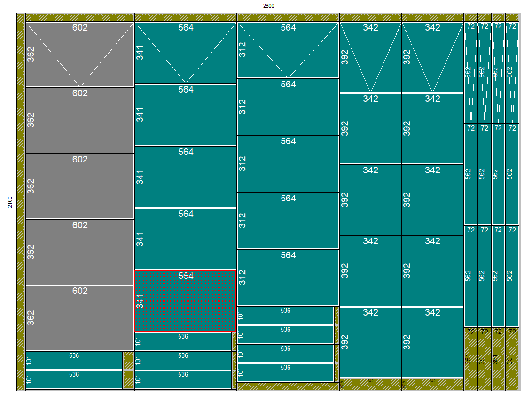
Task: Click the highest 536x101 strip below the 564x312 panels
Action: click(x=285, y=316)
